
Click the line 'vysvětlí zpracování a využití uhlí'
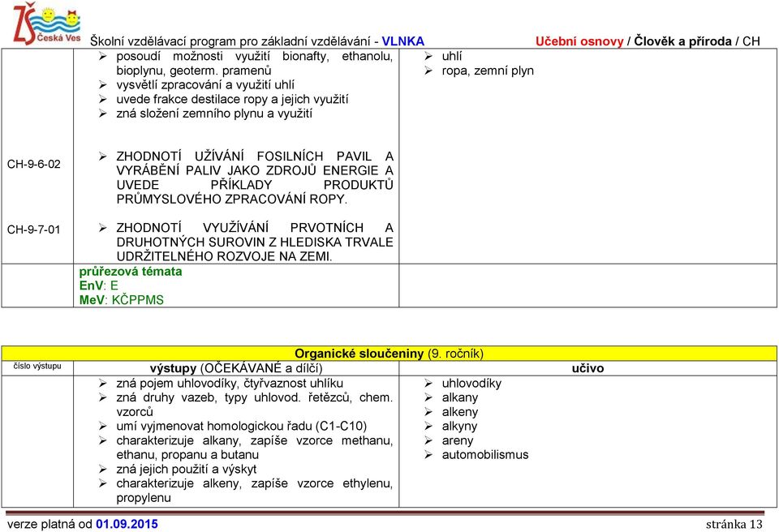pyautogui.click(x=205, y=85)
